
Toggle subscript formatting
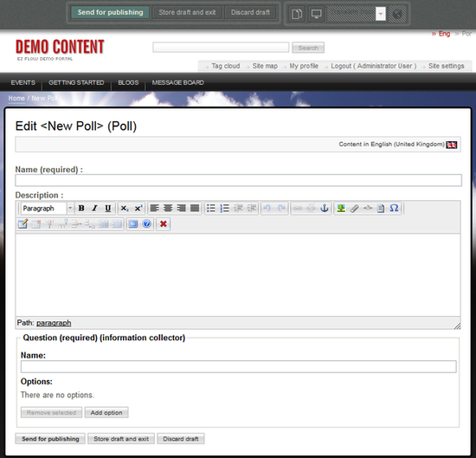point(125,209)
